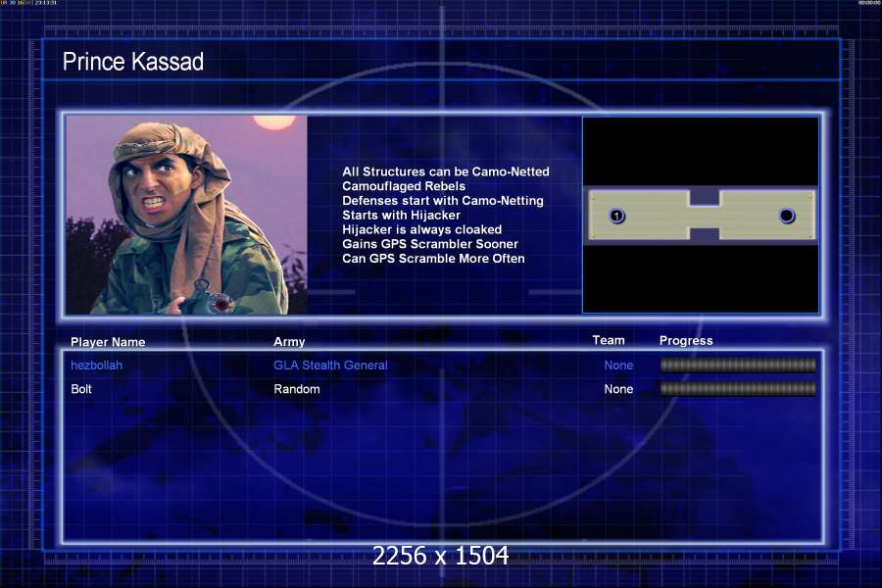Screen dimensions: 882x588
Task: Click the Random army entry for Bolt
Action: (x=296, y=389)
